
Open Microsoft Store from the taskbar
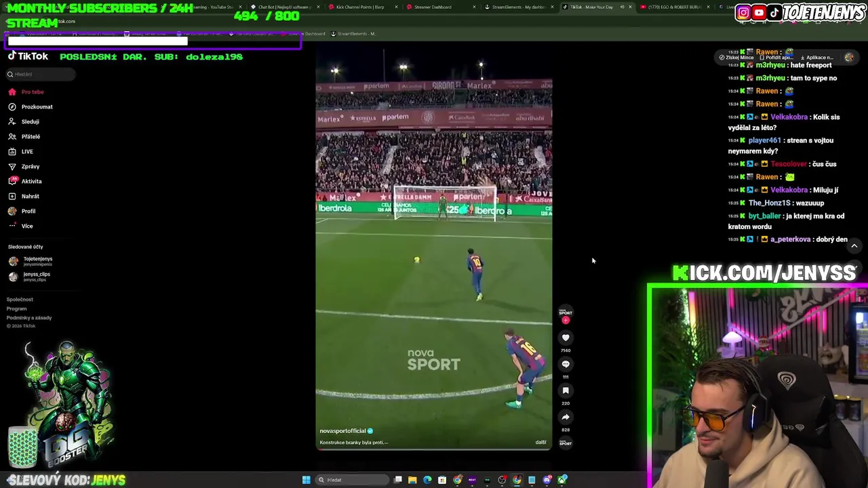(442, 480)
